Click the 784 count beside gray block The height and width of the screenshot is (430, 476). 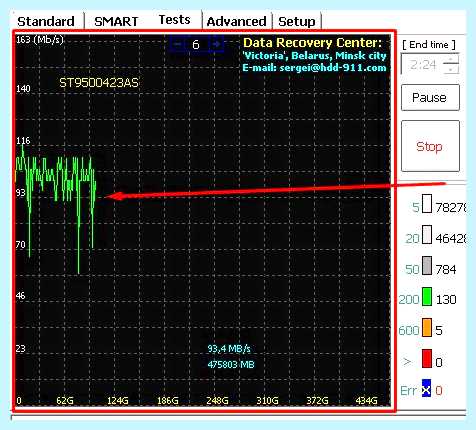tap(446, 269)
